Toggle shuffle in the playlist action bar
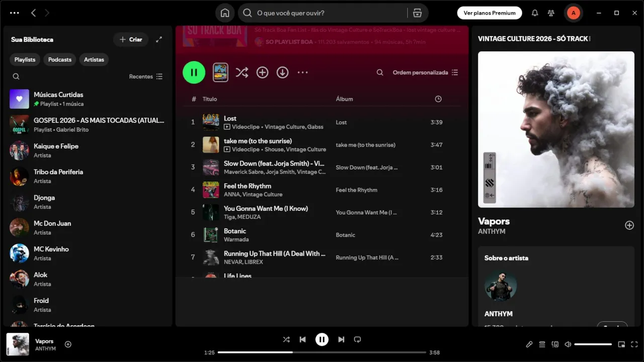Screen dimensions: 644x362 242,72
